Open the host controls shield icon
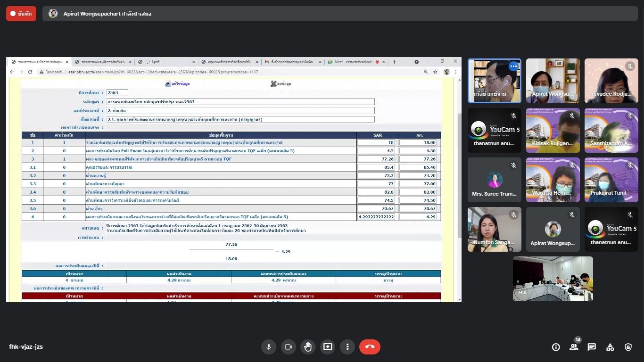The height and width of the screenshot is (362, 644). (628, 347)
